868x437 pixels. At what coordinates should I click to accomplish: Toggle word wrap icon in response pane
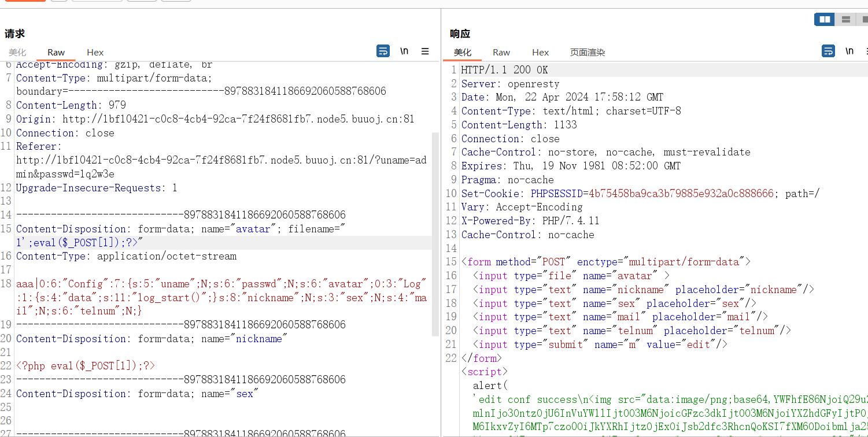pyautogui.click(x=828, y=51)
